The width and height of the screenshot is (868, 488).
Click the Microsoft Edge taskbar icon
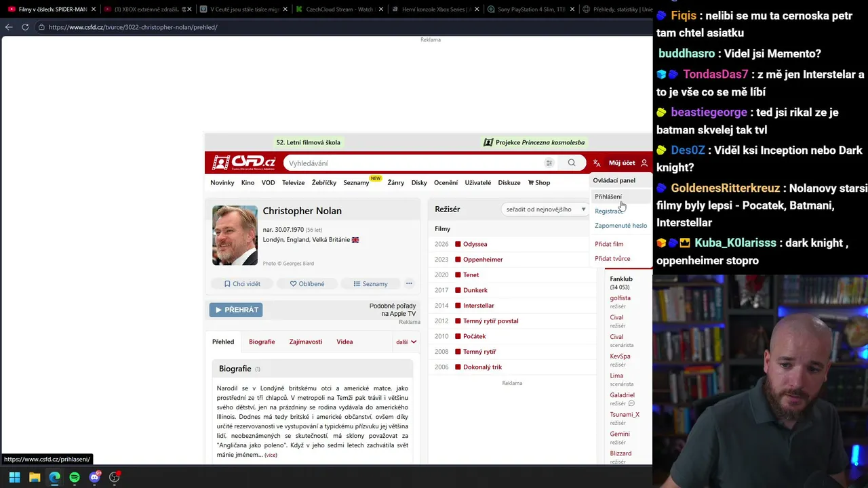tap(54, 477)
